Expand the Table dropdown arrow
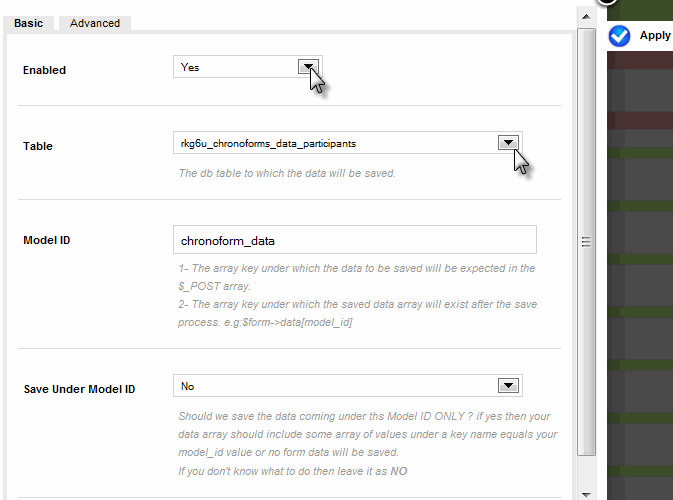The height and width of the screenshot is (500, 673). pyautogui.click(x=508, y=142)
